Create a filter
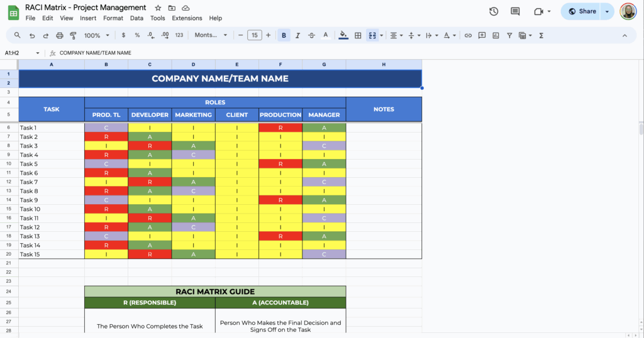 pos(509,36)
